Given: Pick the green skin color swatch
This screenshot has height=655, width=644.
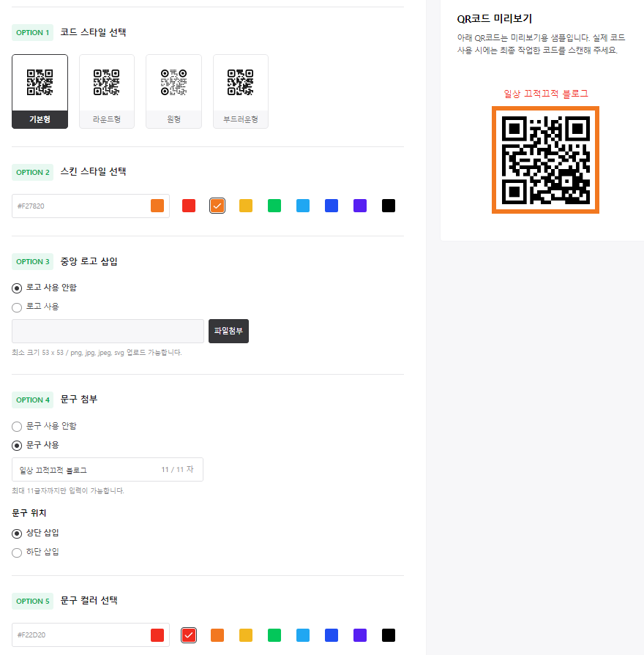Looking at the screenshot, I should coord(274,206).
